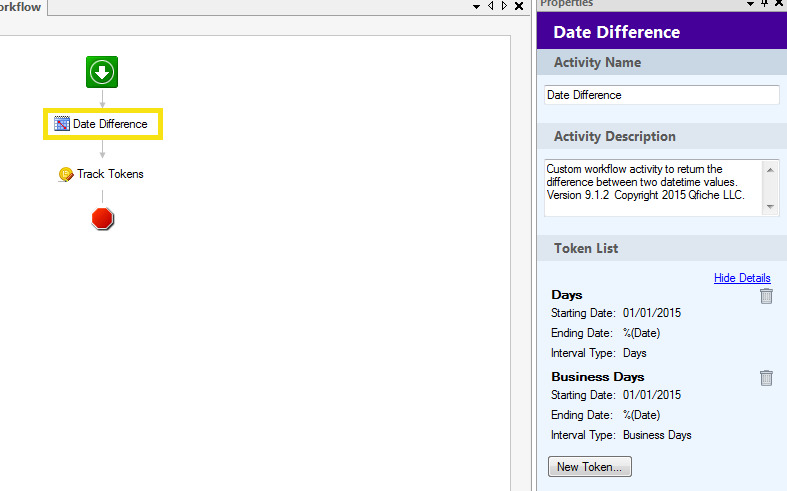Click the green workflow start icon
The height and width of the screenshot is (491, 787).
pyautogui.click(x=102, y=72)
